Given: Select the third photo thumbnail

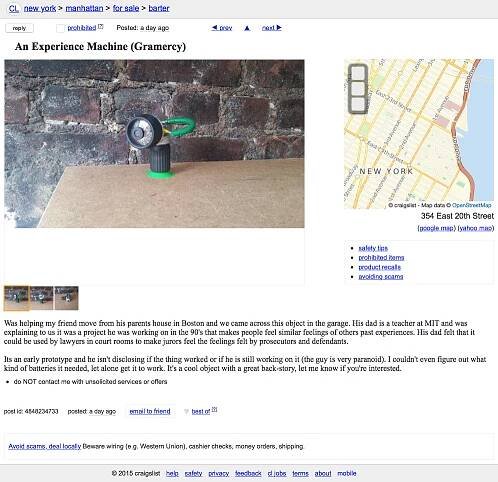Looking at the screenshot, I should point(67,298).
